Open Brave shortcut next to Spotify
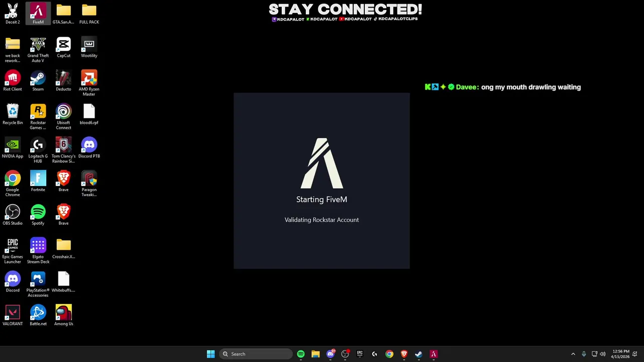This screenshot has width=644, height=362. click(x=63, y=215)
